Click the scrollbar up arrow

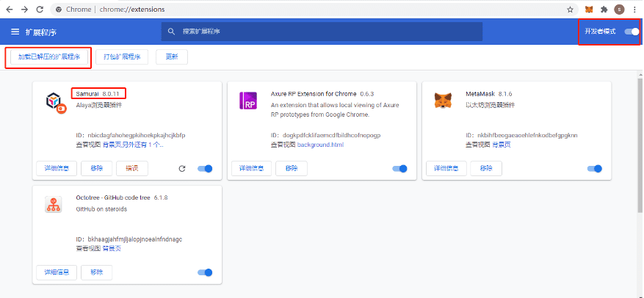tap(640, 74)
